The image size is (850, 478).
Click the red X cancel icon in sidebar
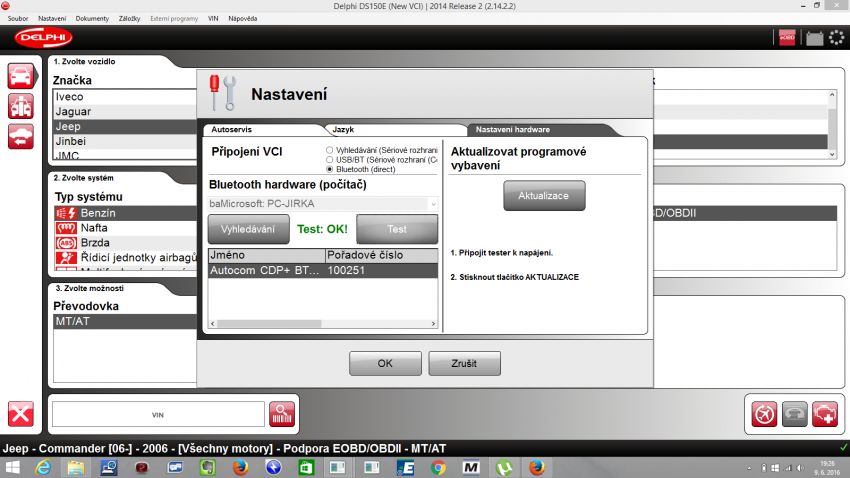click(21, 415)
